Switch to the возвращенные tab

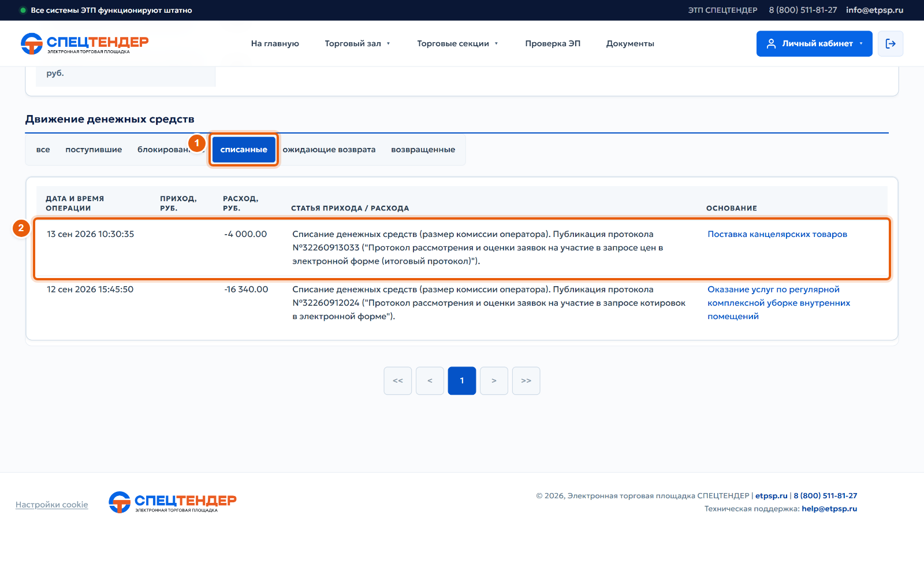pos(423,150)
